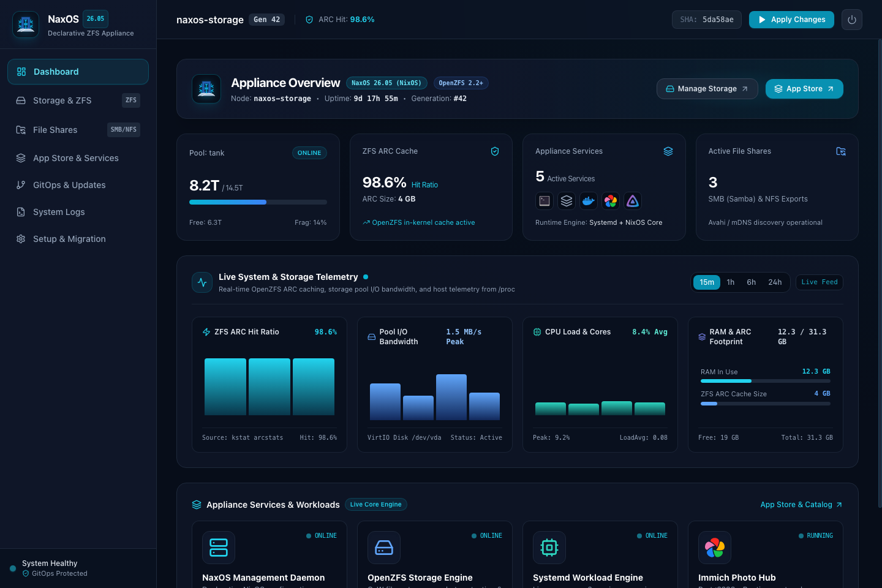Viewport: 882px width, 588px height.
Task: Click the Manage Storage button
Action: point(707,89)
